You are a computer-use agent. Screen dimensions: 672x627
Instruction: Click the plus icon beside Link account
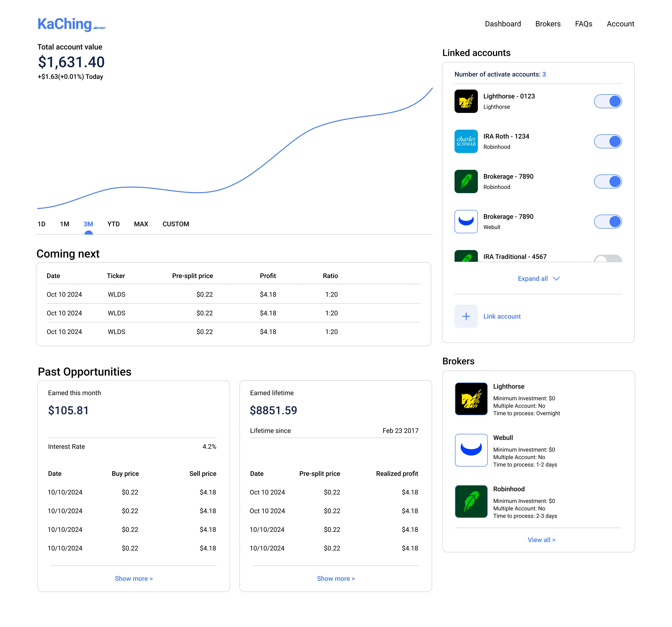coord(466,316)
